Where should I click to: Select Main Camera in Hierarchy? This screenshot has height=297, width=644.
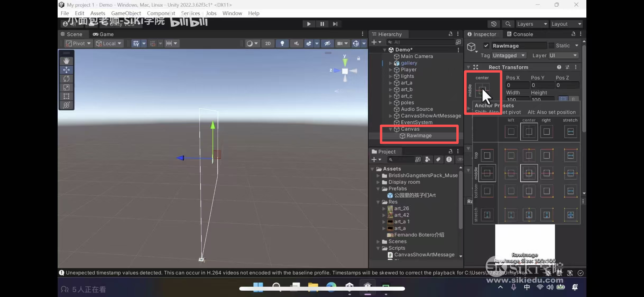pyautogui.click(x=417, y=56)
